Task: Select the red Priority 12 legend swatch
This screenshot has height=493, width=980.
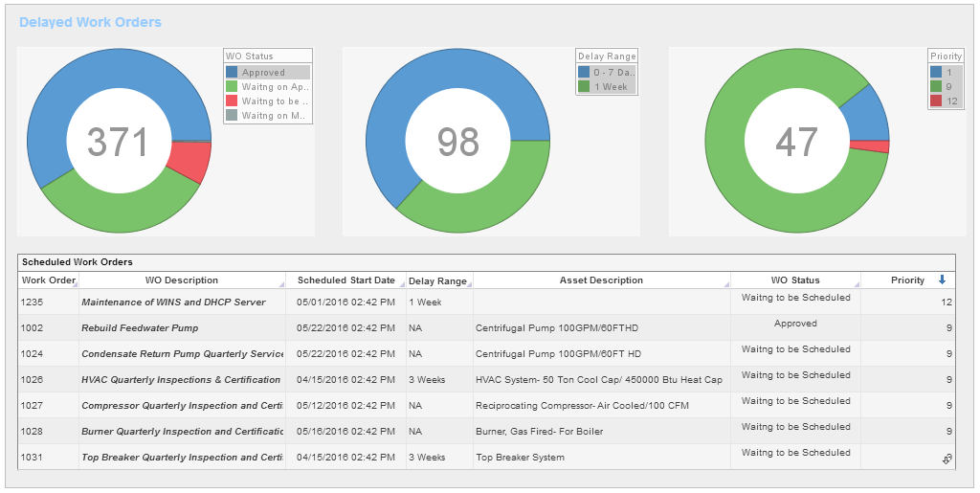Action: 936,101
